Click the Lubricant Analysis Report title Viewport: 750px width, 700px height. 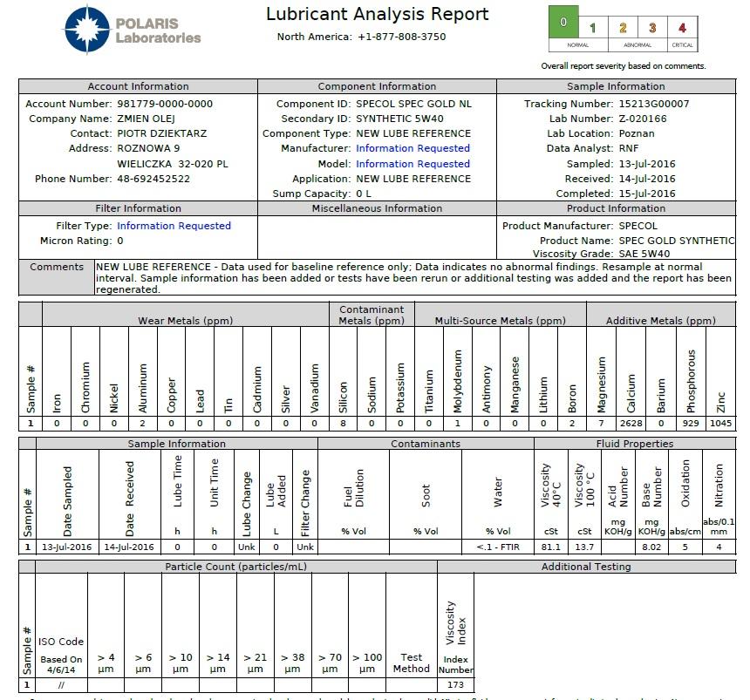coord(378,14)
